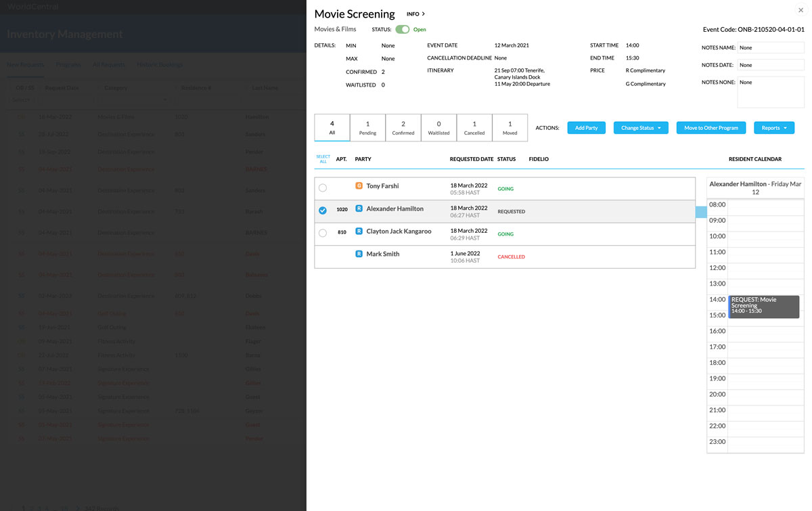Show the Confirmed parties tab
Image resolution: width=812 pixels, height=511 pixels.
[x=403, y=128]
